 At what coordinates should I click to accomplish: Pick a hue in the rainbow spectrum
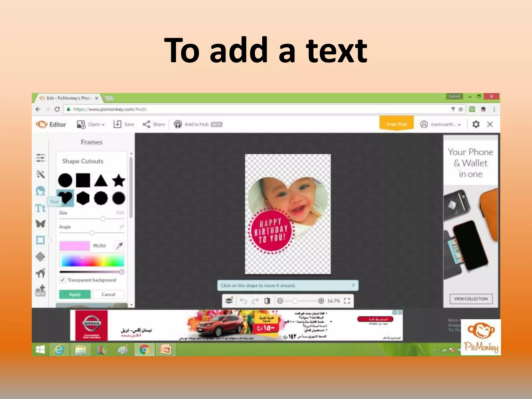tap(92, 260)
